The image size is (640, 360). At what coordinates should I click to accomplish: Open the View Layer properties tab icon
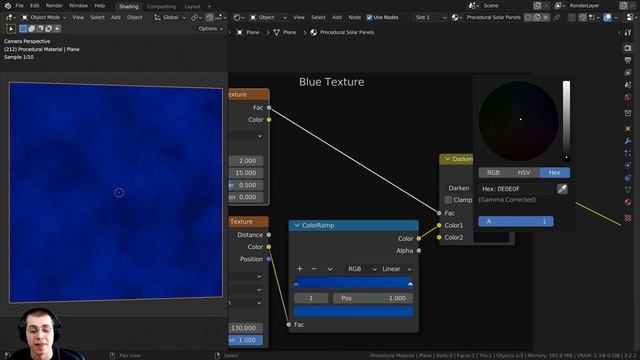click(628, 73)
